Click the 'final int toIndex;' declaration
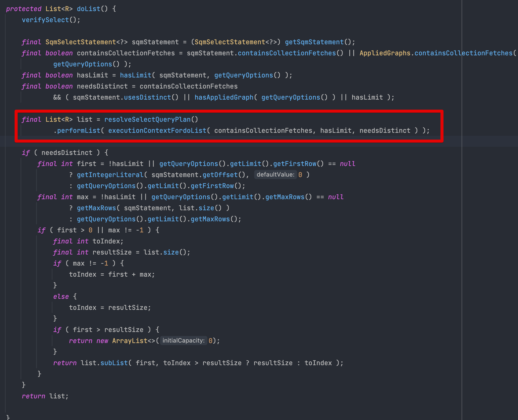Screen dimensions: 518x420 point(88,241)
